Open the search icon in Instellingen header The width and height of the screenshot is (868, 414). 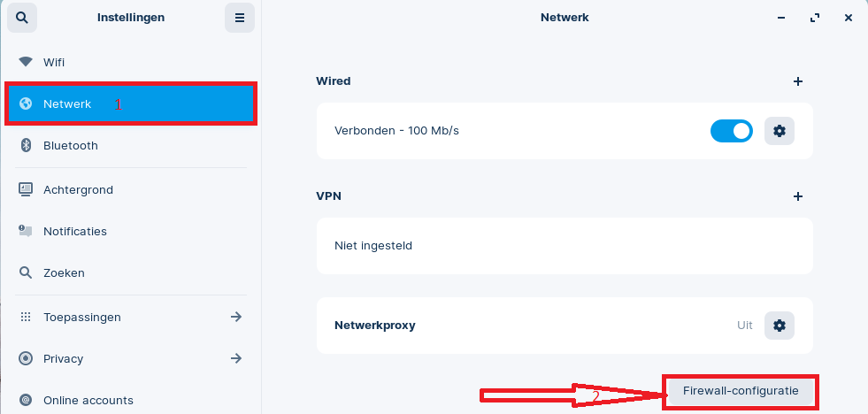coord(21,18)
